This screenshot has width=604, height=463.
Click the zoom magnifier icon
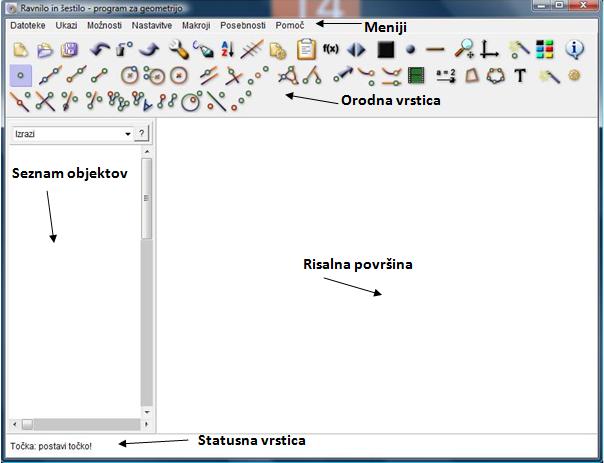coord(465,48)
